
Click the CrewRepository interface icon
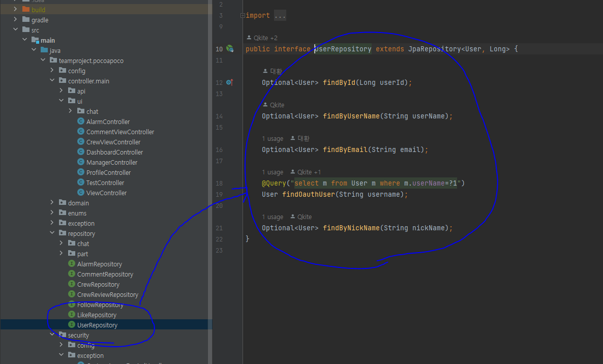click(x=72, y=284)
